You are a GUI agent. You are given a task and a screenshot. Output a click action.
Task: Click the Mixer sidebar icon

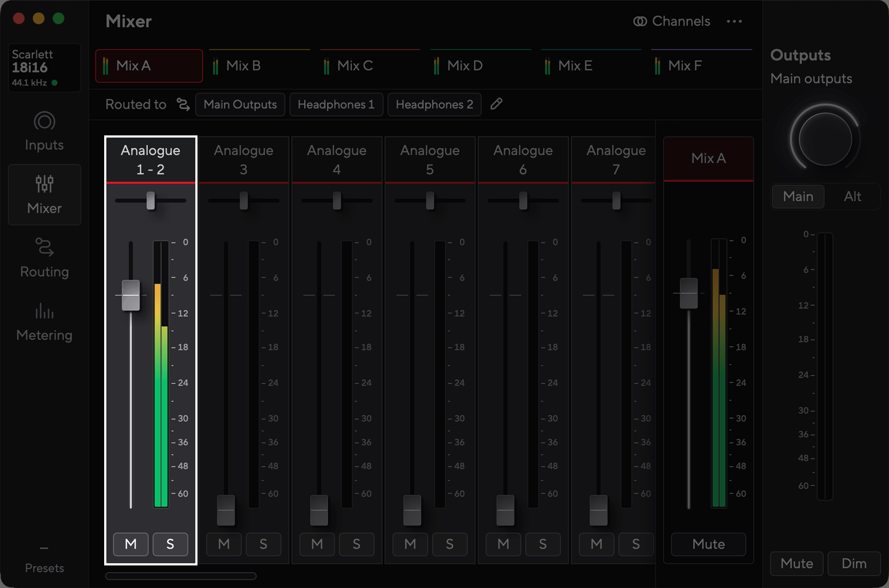(x=44, y=194)
